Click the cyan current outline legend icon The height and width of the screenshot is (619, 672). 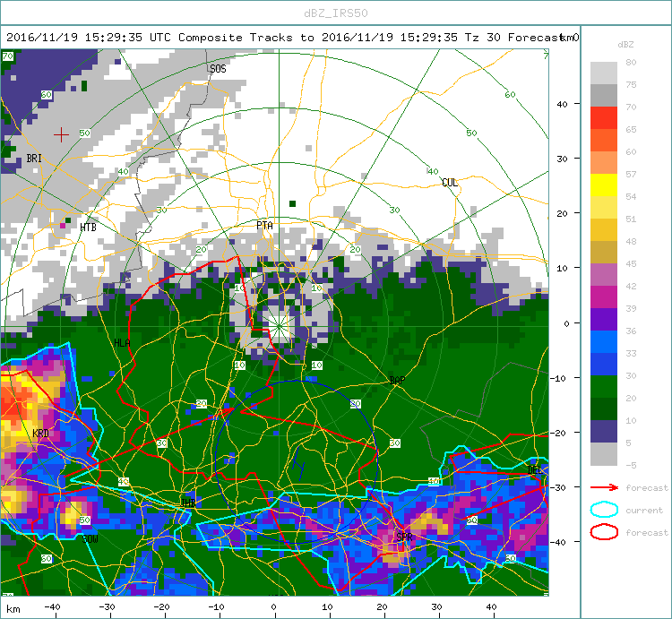tap(604, 510)
